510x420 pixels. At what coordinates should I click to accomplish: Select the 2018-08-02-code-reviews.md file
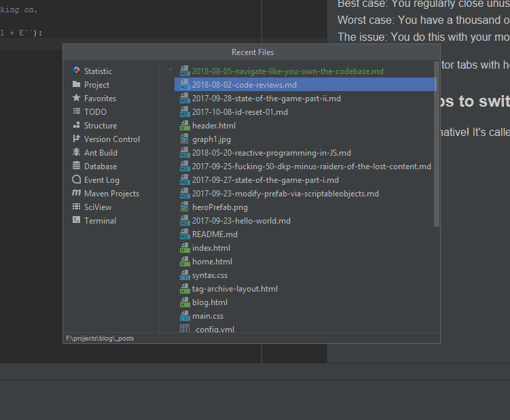coord(244,85)
